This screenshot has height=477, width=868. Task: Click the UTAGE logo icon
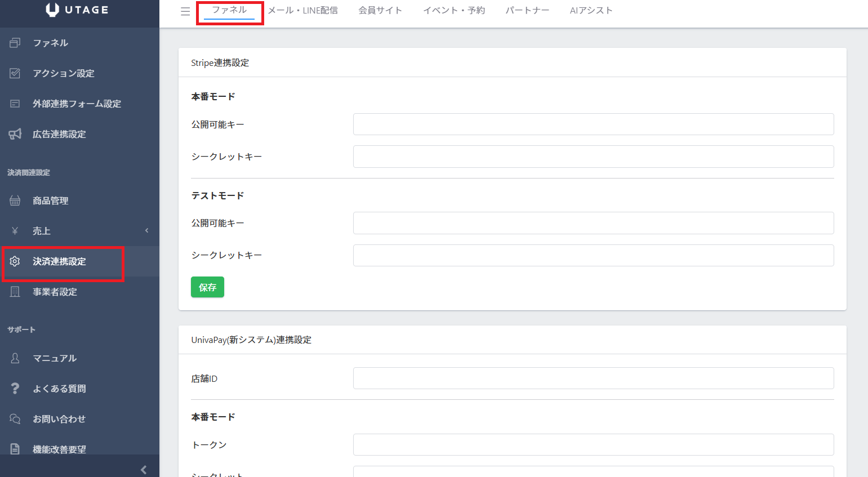pyautogui.click(x=52, y=10)
